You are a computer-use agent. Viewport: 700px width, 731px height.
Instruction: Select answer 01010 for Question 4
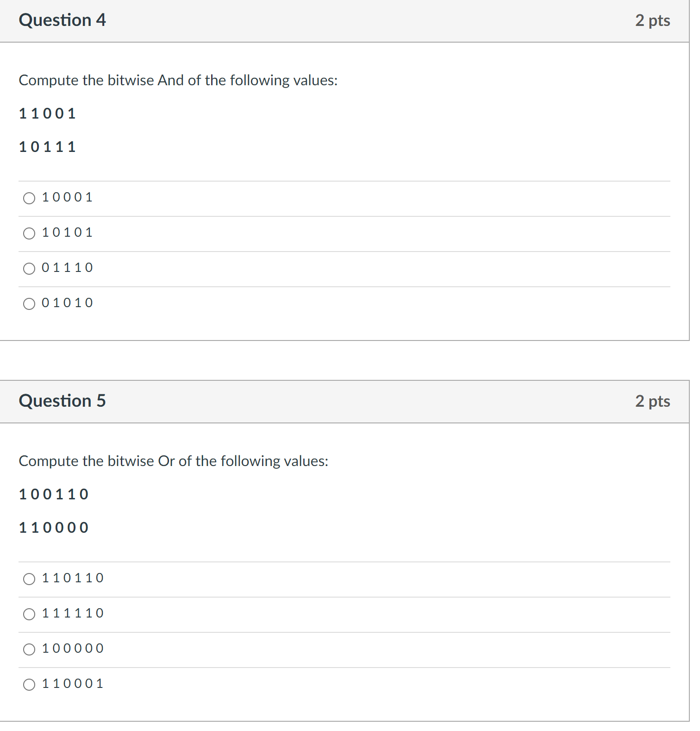[29, 303]
